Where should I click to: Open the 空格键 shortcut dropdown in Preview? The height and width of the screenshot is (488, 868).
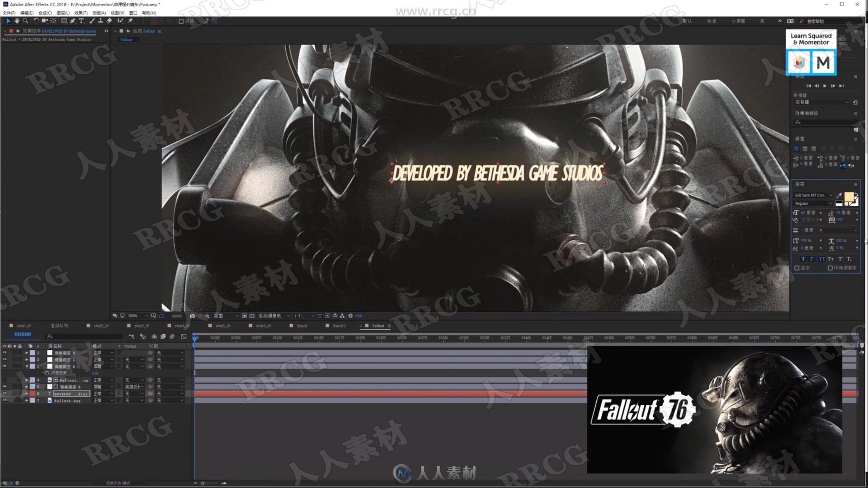click(x=822, y=103)
